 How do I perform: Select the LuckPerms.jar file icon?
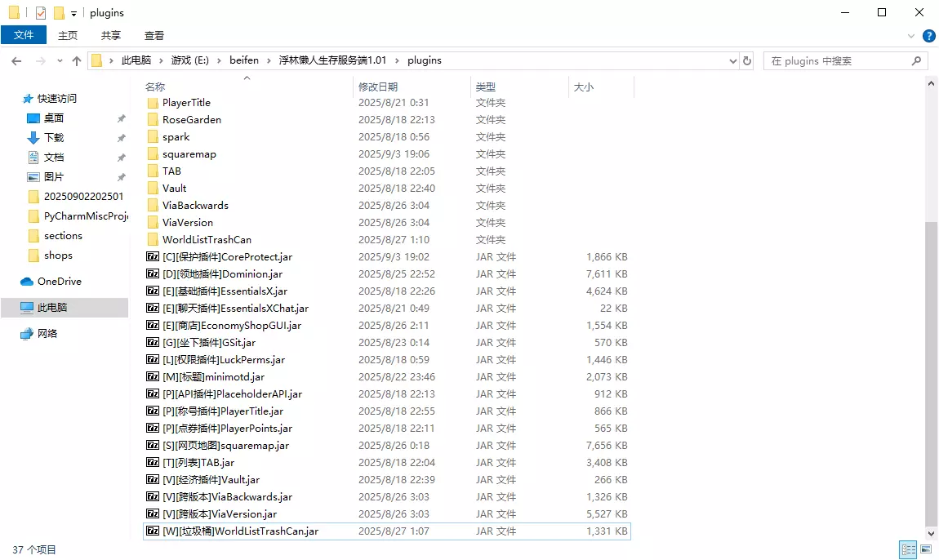pos(153,360)
